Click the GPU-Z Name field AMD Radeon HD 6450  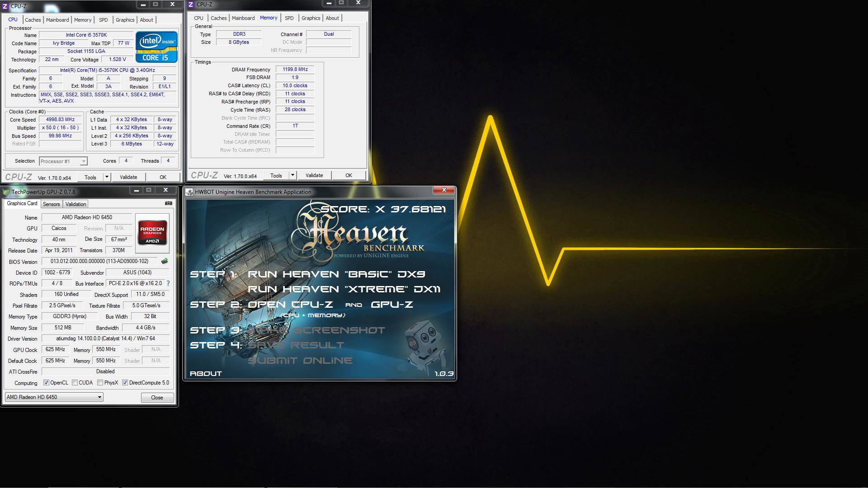(x=87, y=217)
